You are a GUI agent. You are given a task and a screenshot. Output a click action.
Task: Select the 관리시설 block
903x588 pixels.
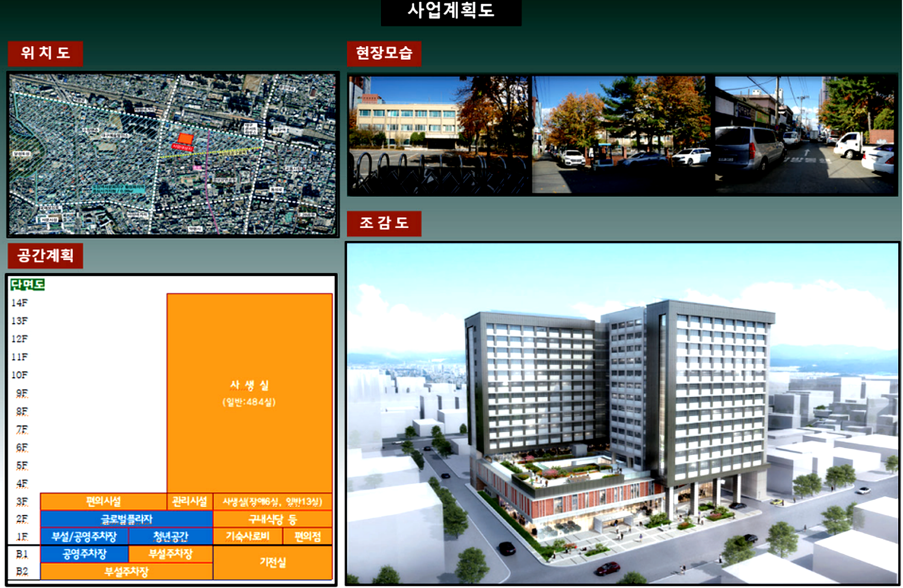point(189,502)
